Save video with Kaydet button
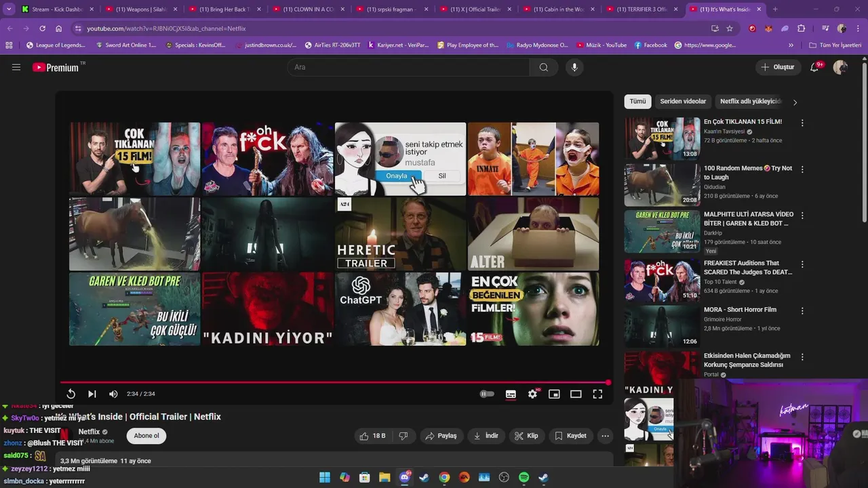Viewport: 868px width, 488px height. coord(570,436)
